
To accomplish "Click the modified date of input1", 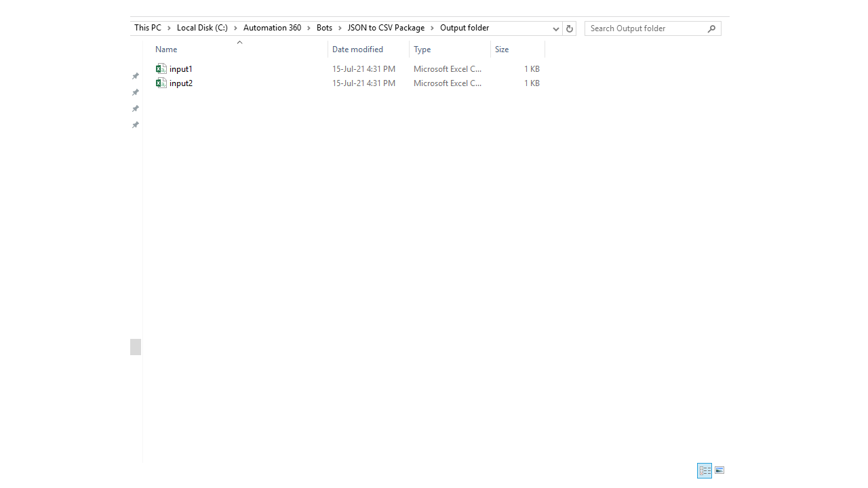I will click(x=363, y=69).
